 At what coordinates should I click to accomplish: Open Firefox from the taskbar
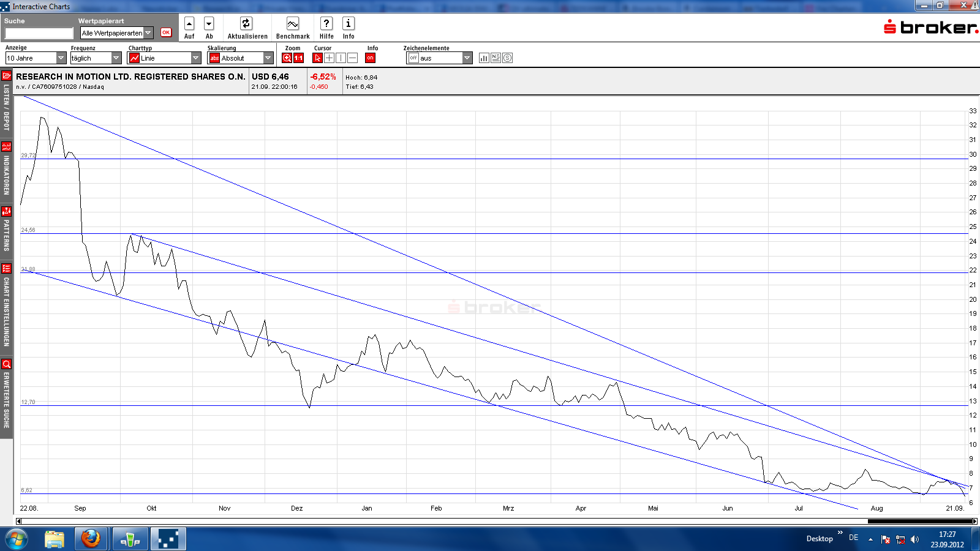point(91,539)
